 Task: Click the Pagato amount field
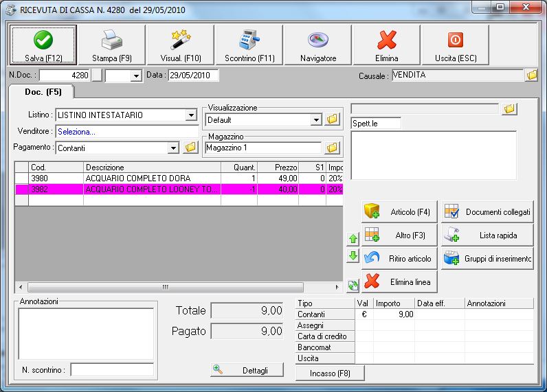(247, 331)
